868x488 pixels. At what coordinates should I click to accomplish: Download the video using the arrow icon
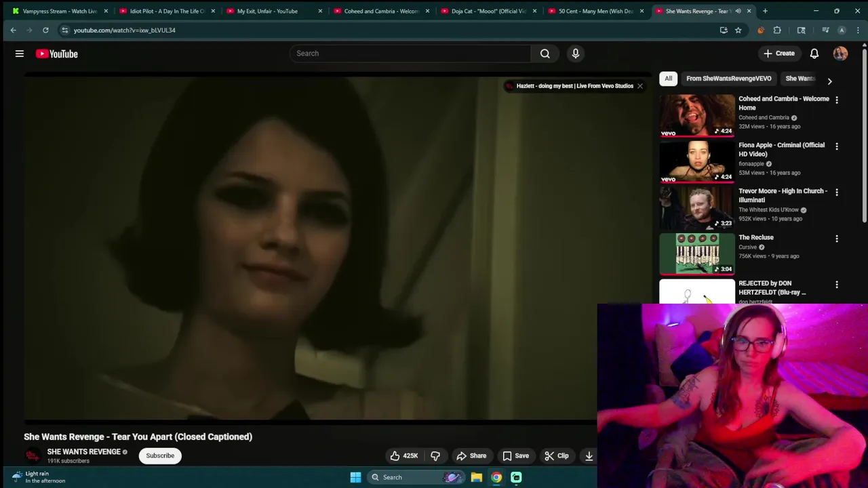tap(589, 455)
